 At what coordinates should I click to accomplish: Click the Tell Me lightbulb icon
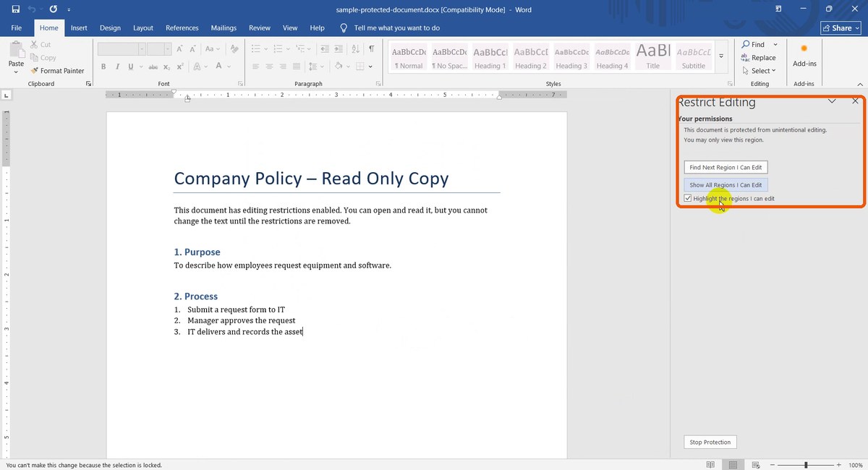(x=344, y=28)
